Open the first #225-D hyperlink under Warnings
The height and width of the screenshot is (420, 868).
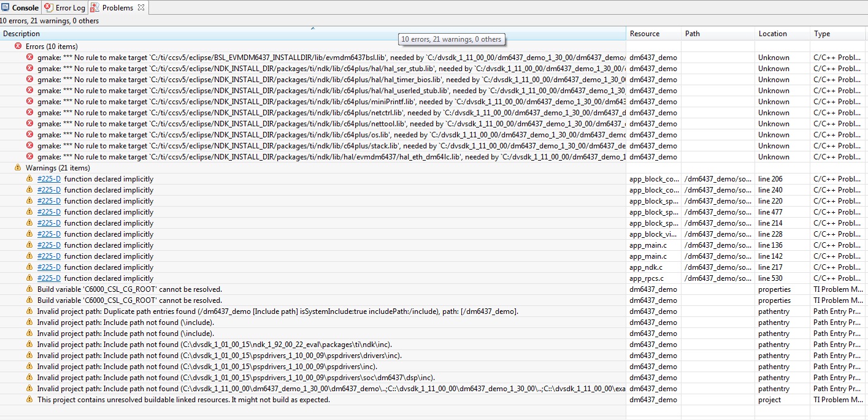48,178
